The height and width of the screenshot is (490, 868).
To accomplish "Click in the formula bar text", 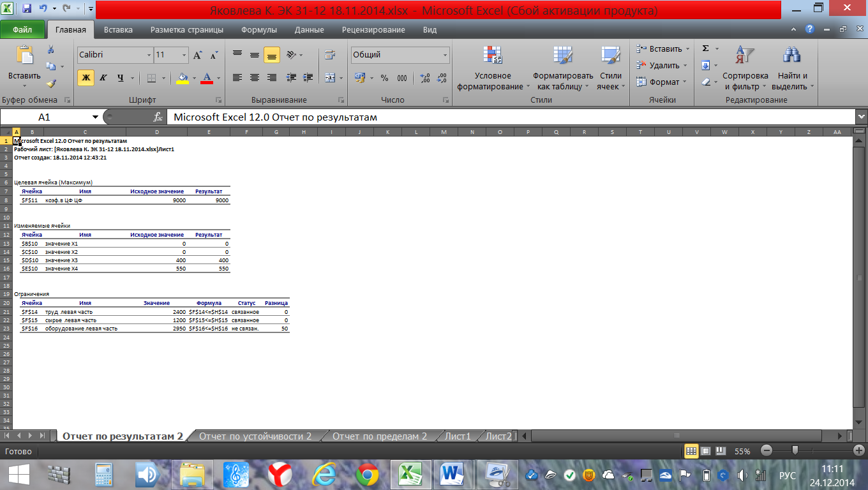I will (x=275, y=117).
